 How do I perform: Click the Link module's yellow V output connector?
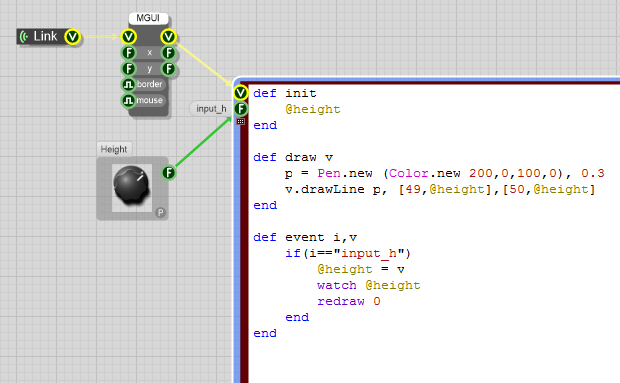coord(72,37)
